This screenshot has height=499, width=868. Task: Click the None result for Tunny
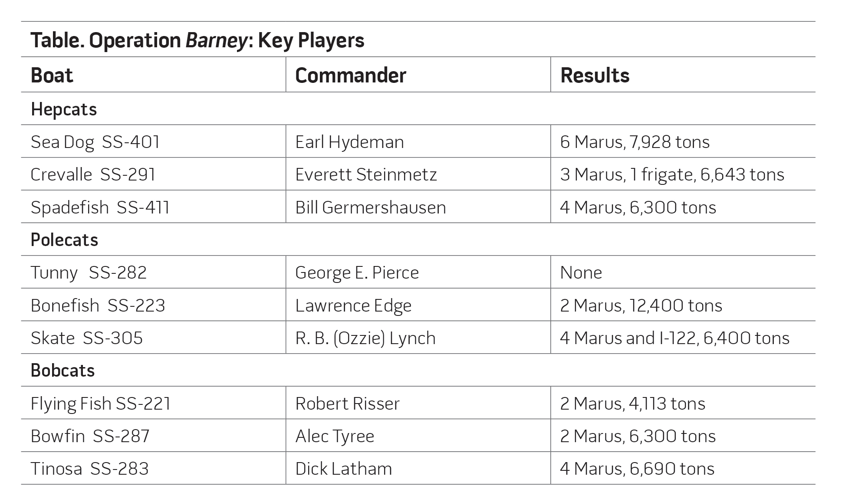click(581, 272)
